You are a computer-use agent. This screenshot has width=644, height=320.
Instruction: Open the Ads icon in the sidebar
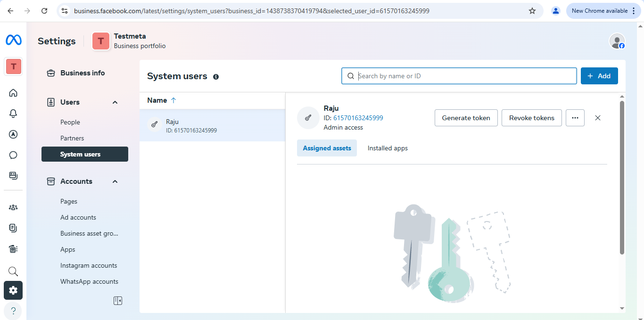(x=13, y=134)
